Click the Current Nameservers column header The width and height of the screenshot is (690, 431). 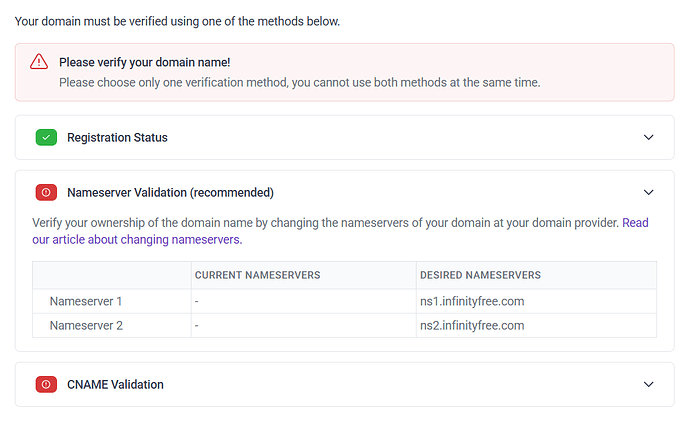257,275
